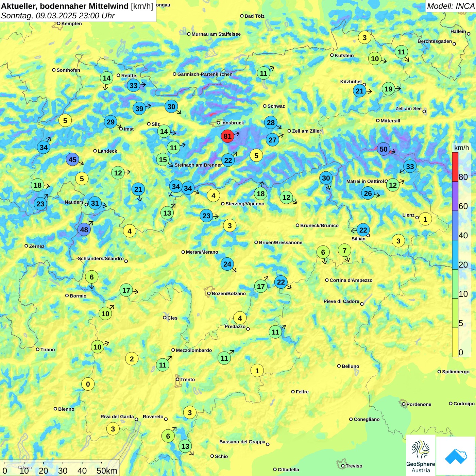
Task: Click the Steinach am Brenner label
Action: [x=198, y=165]
